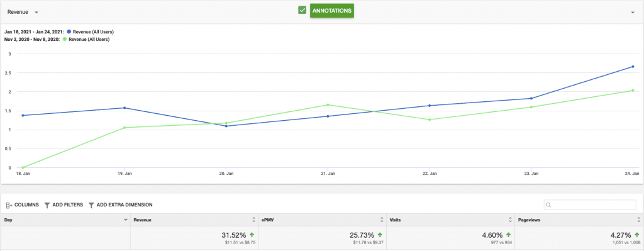Sort by the Pageviews column arrows

tap(639, 220)
